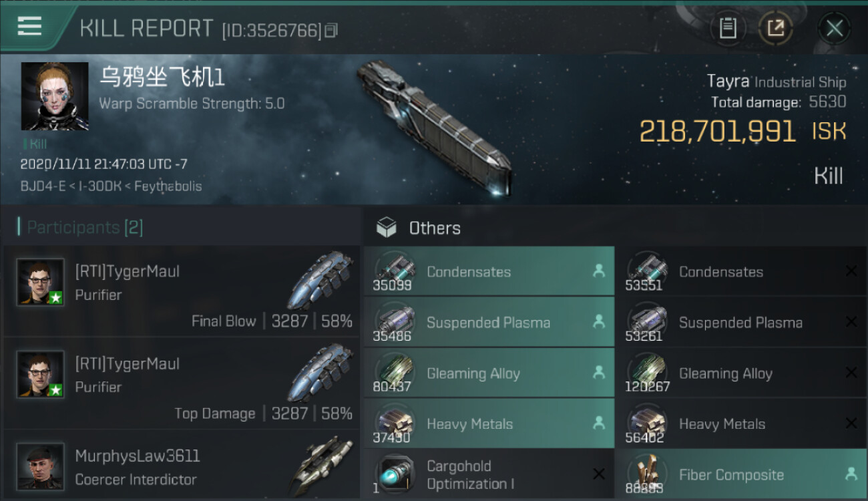This screenshot has width=868, height=501.
Task: Open TygerMaul Top Damage participant entry
Action: 182,383
